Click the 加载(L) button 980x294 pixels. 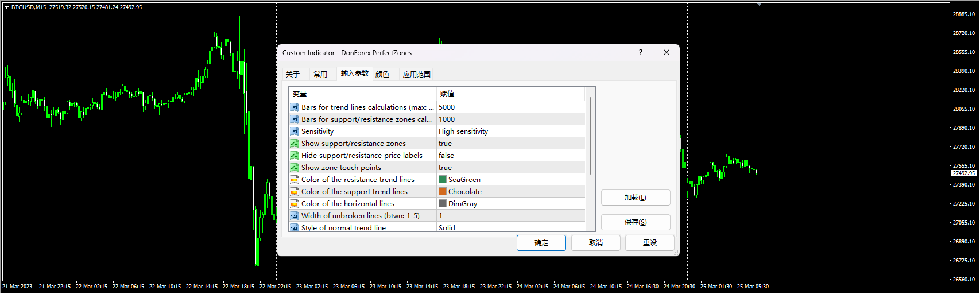(x=636, y=198)
